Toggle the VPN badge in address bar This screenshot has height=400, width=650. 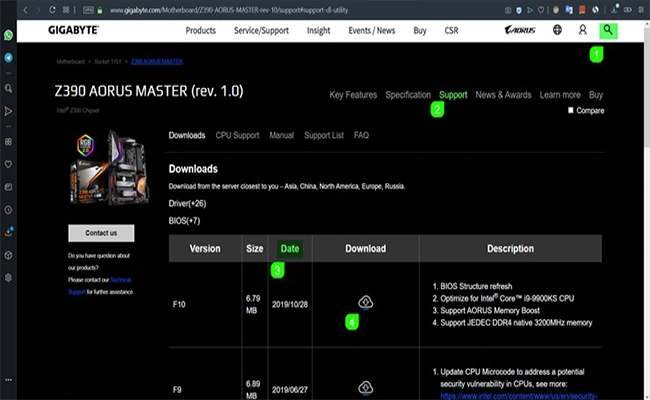click(x=88, y=10)
